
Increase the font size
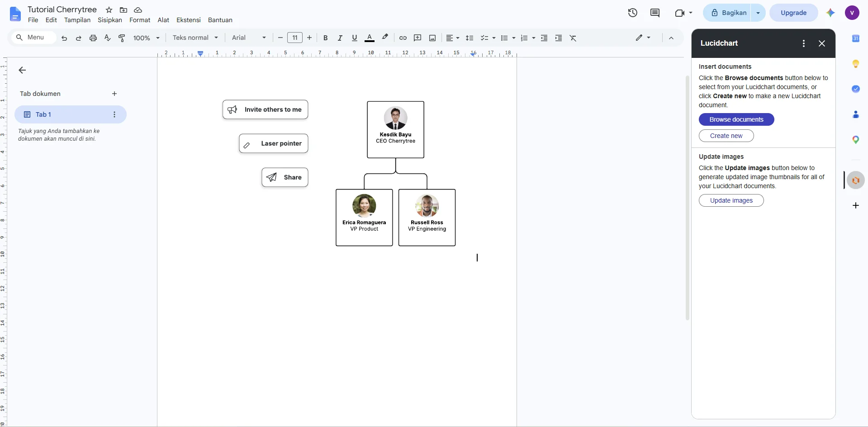[309, 38]
